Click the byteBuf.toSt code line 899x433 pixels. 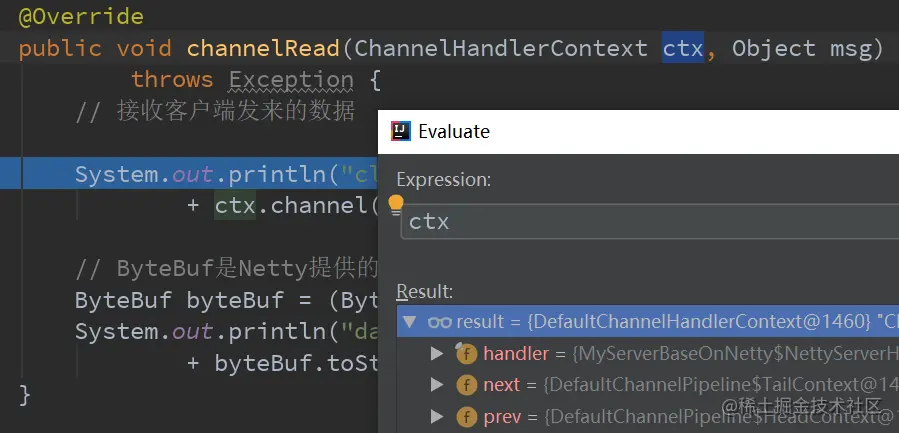pyautogui.click(x=282, y=363)
